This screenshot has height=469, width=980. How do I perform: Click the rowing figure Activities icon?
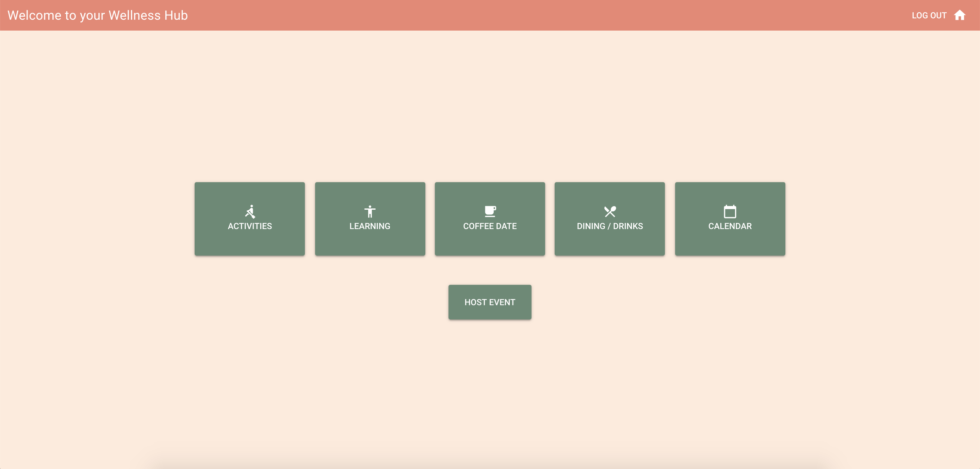pos(250,211)
